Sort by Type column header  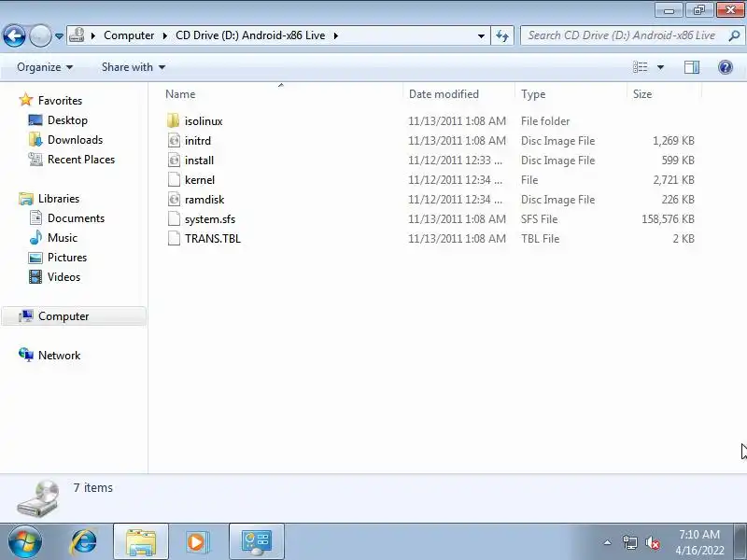(x=571, y=94)
